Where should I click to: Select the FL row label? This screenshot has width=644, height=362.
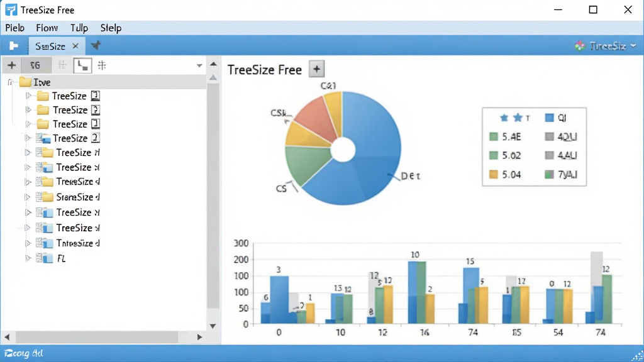point(61,258)
